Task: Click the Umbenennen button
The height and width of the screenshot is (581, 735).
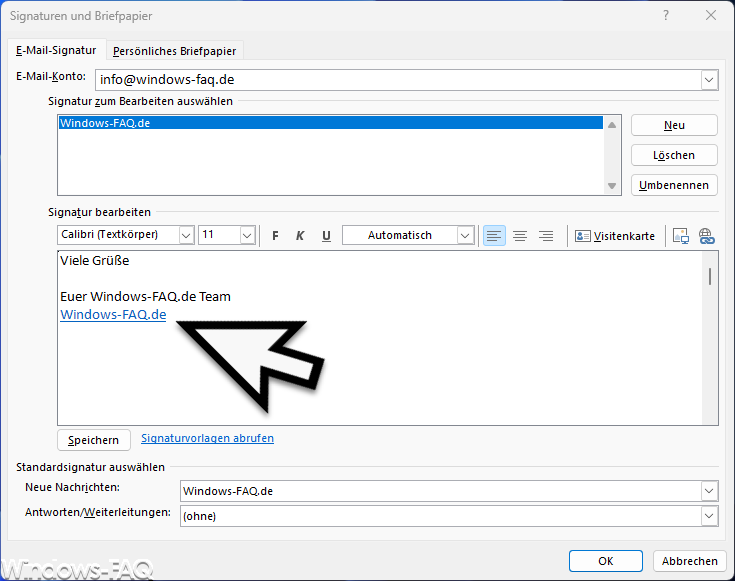Action: (674, 185)
